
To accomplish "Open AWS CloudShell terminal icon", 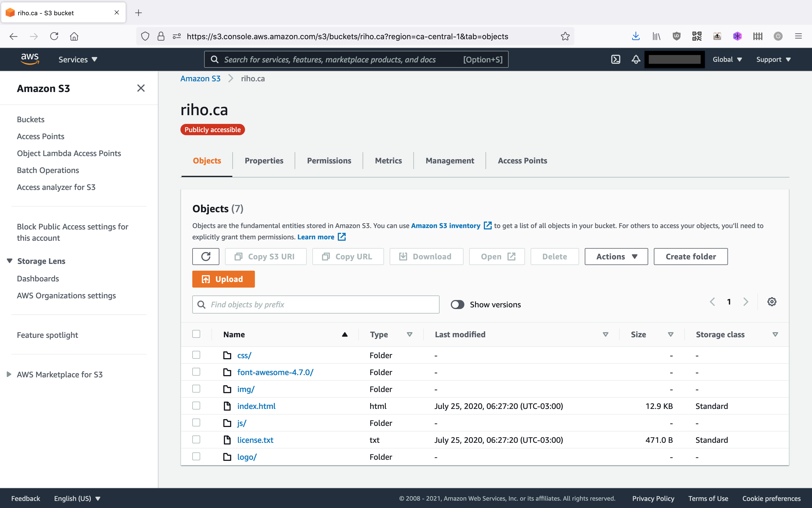I will (615, 60).
